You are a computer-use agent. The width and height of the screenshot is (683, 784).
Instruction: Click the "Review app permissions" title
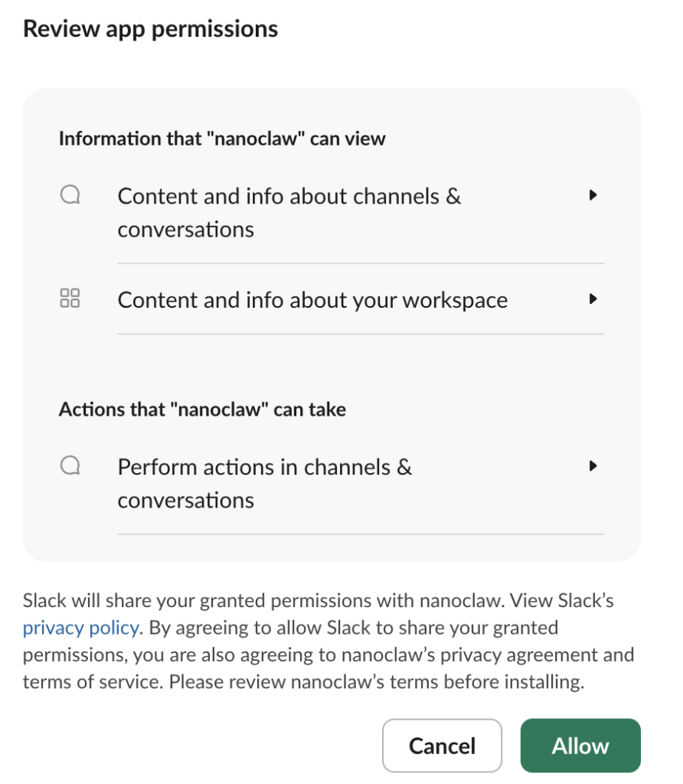point(150,29)
